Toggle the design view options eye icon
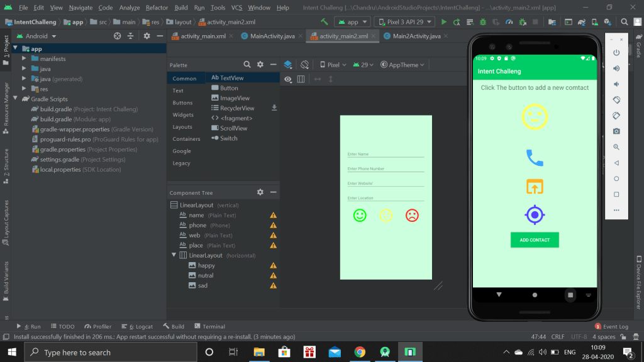 [x=288, y=79]
